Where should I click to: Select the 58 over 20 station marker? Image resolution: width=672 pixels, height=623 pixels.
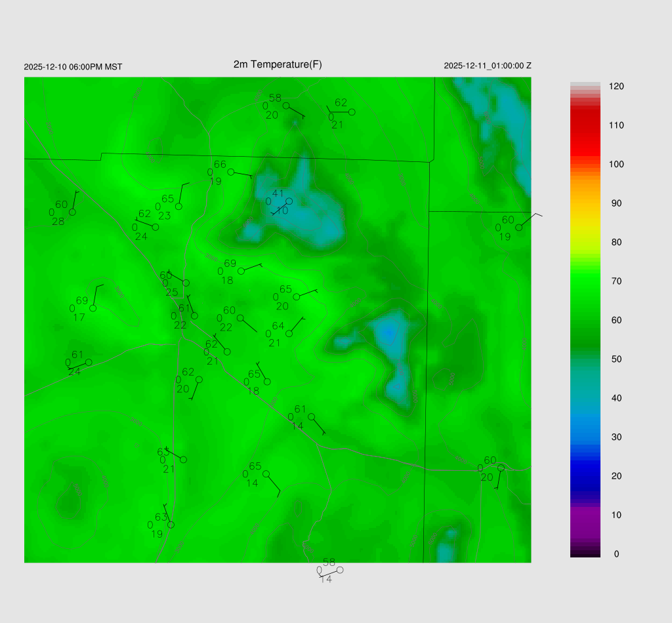tap(286, 106)
